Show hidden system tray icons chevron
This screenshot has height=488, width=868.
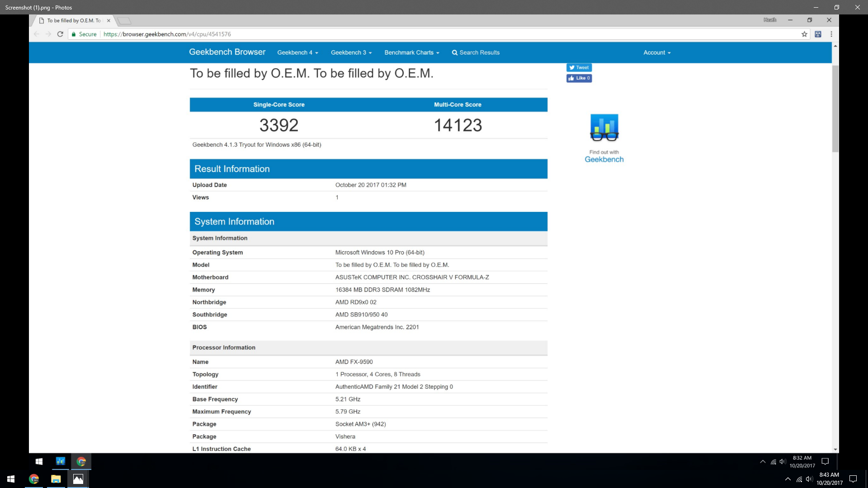[x=788, y=479]
